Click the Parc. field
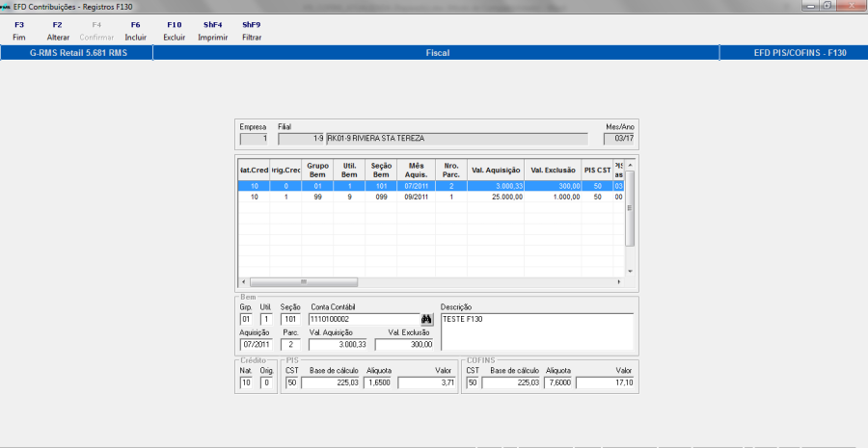This screenshot has height=448, width=868. (290, 345)
